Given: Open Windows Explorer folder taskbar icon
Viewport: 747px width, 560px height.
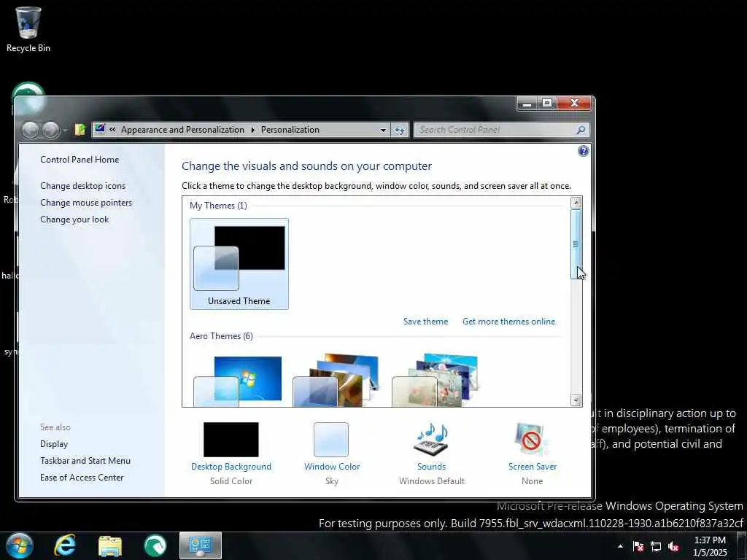Looking at the screenshot, I should click(x=110, y=546).
